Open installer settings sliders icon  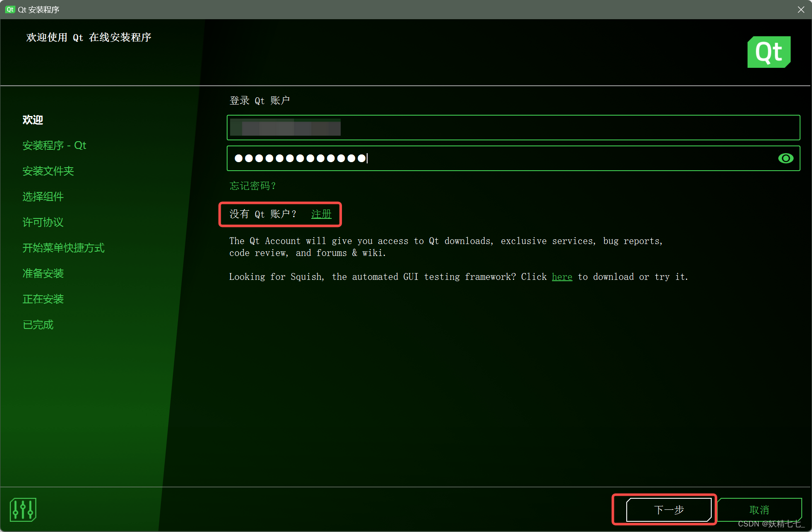coord(23,509)
